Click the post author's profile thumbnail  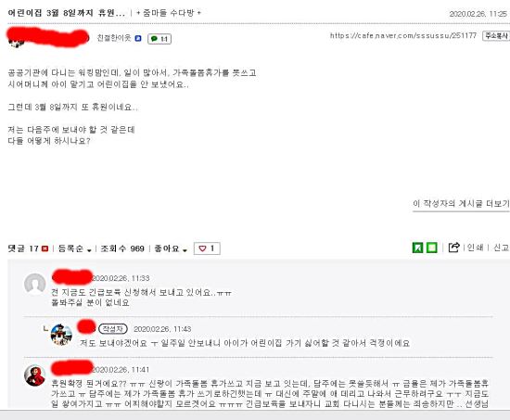[17, 42]
